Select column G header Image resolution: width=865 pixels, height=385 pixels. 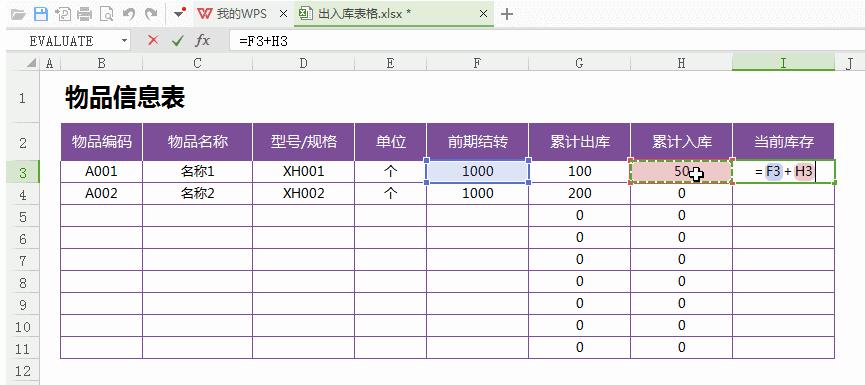(x=579, y=64)
